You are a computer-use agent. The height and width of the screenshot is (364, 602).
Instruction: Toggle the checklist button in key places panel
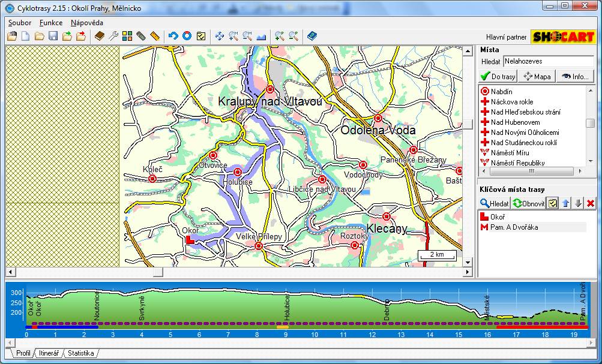click(x=553, y=203)
